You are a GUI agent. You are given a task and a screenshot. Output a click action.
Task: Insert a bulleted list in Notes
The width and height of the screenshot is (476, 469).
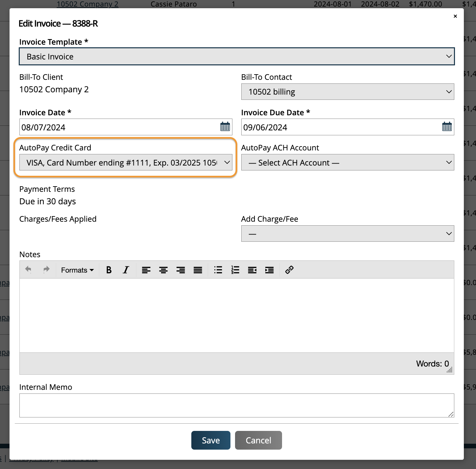tap(218, 270)
